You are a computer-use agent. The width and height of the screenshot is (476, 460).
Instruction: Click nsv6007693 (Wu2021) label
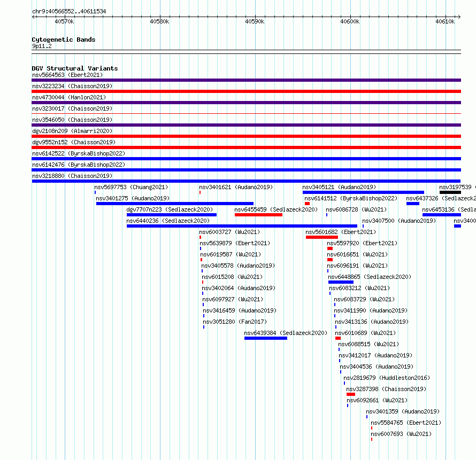(401, 434)
